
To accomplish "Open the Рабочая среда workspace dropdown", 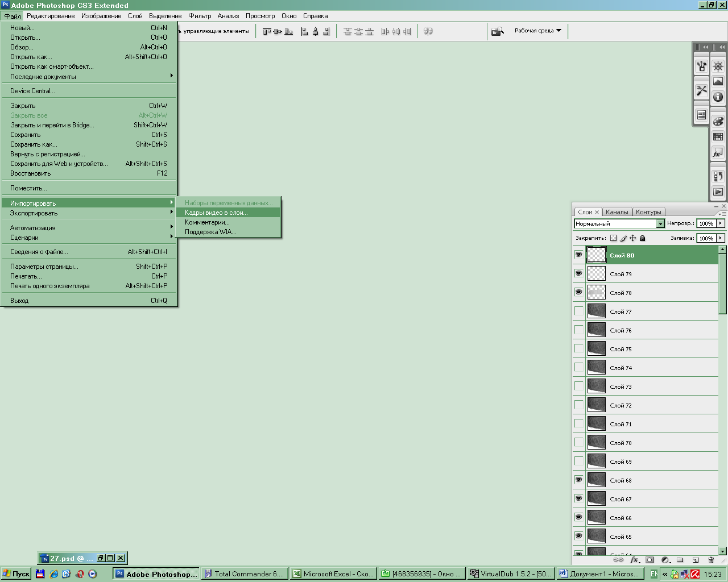I will click(537, 31).
